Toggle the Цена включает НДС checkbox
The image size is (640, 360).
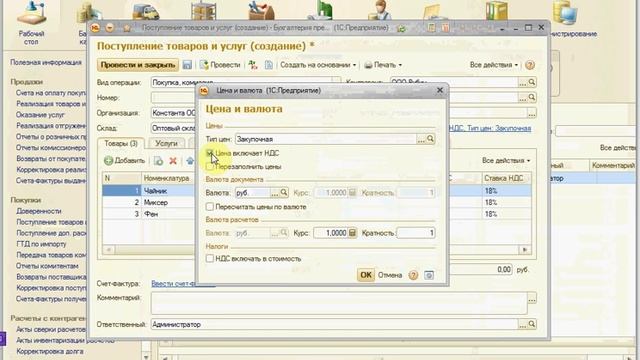[x=209, y=153]
